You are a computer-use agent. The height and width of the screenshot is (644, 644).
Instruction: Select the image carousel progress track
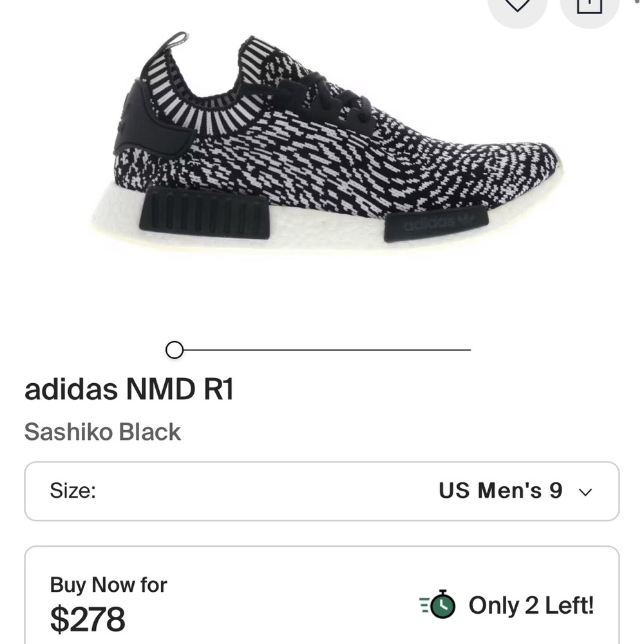point(322,350)
